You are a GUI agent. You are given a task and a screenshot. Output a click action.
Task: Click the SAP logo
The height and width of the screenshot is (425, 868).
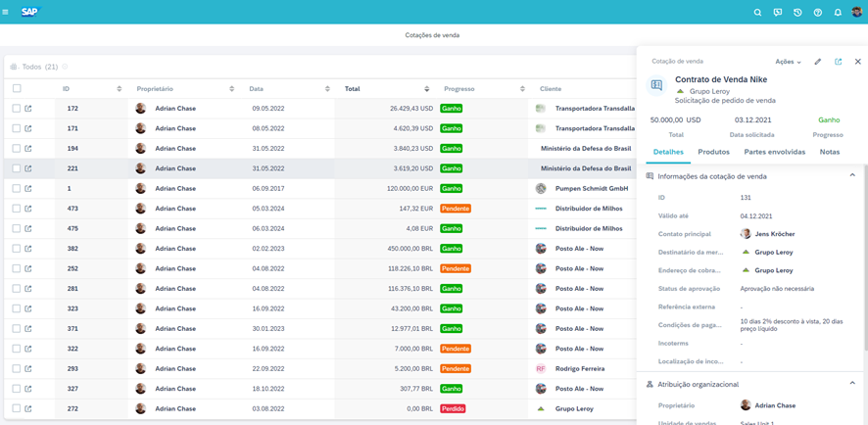coord(31,12)
